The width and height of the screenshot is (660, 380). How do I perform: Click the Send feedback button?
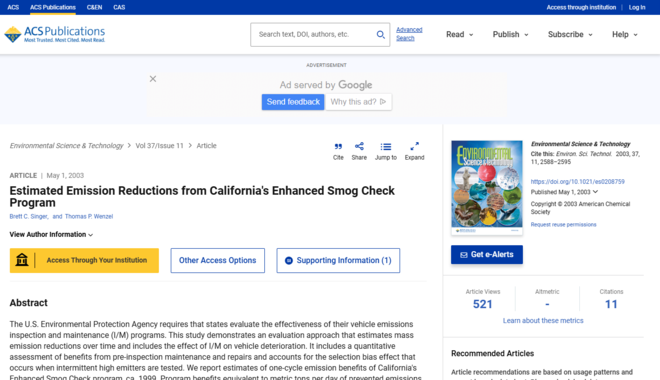point(293,102)
